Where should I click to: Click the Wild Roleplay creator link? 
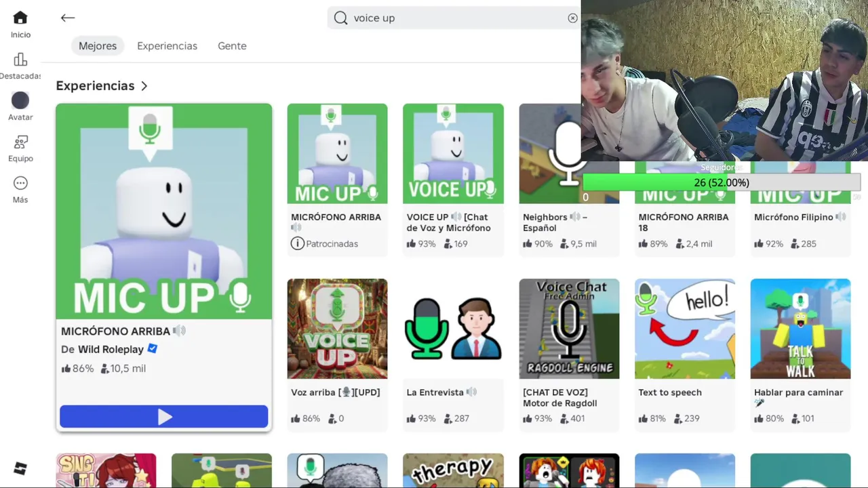pos(111,350)
